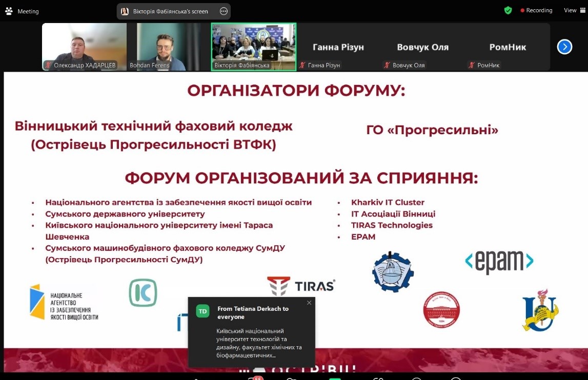Click 'ФОРУМ ОРГАНІЗОВАНИЙ ЗА СПРИЯННЯ:' heading
Viewport: 588px width, 380px height.
click(x=301, y=178)
